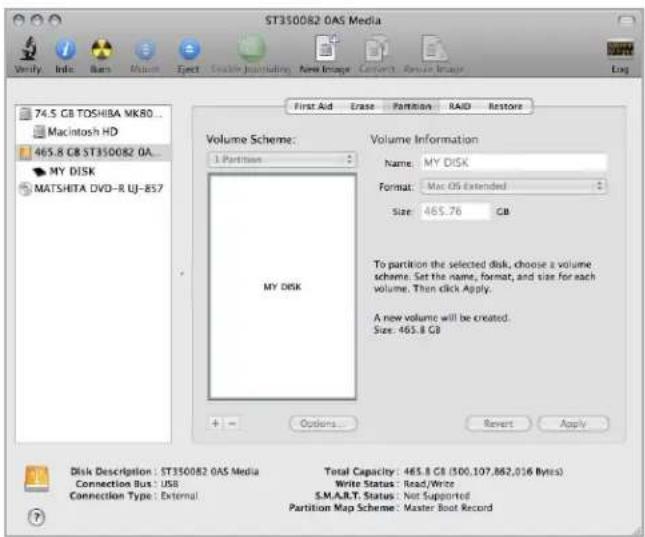
Task: Switch to the Erase tab
Action: pyautogui.click(x=362, y=107)
